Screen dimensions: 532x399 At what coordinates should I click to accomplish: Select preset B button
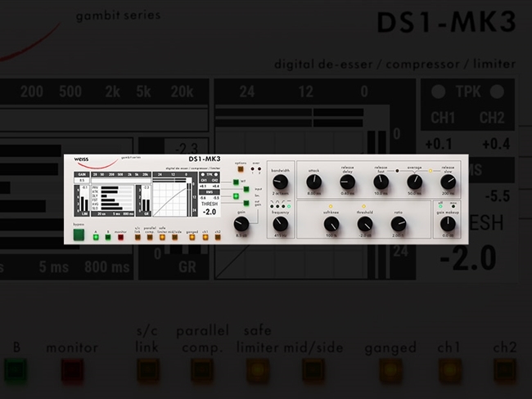point(107,238)
